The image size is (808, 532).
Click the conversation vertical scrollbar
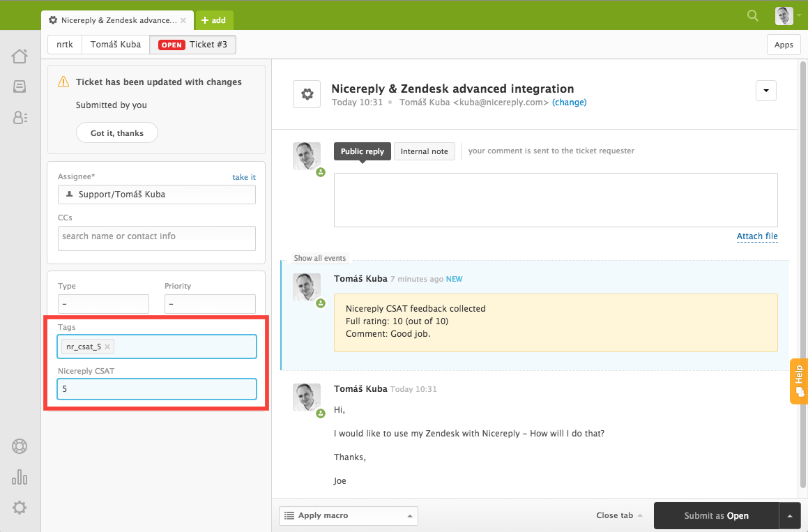802,274
